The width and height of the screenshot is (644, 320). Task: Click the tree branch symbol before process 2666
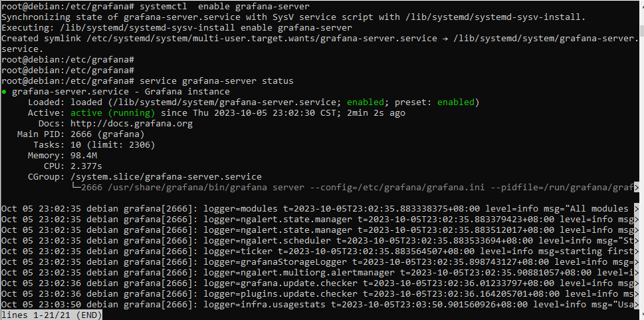[76, 188]
